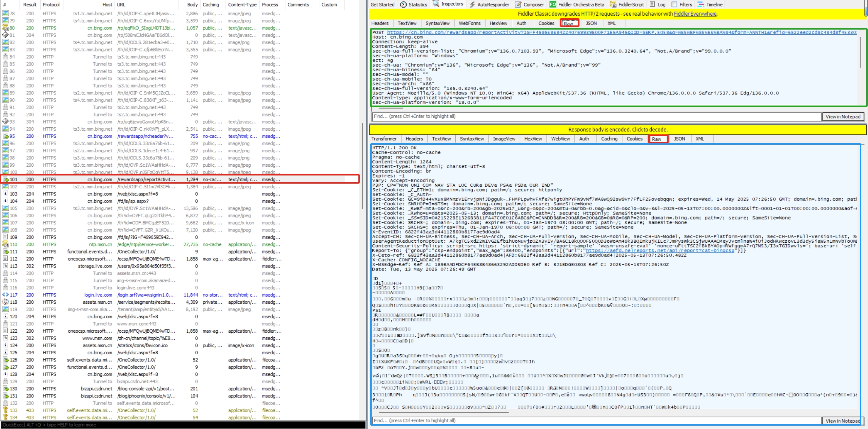Viewport: 868px width, 429px height.
Task: Select session 133 with key icon
Action: pyautogui.click(x=5, y=410)
